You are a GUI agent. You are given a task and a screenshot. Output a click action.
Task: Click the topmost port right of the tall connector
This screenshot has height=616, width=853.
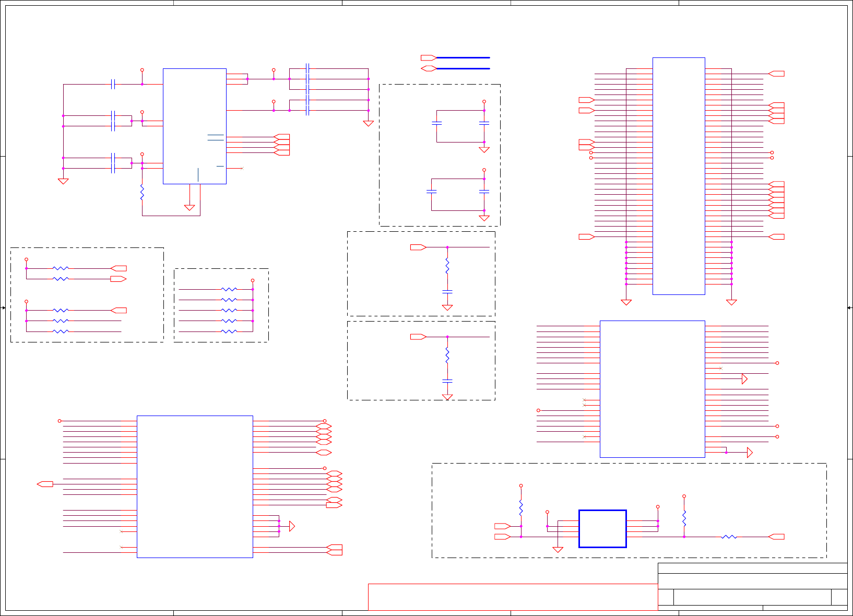click(x=776, y=74)
